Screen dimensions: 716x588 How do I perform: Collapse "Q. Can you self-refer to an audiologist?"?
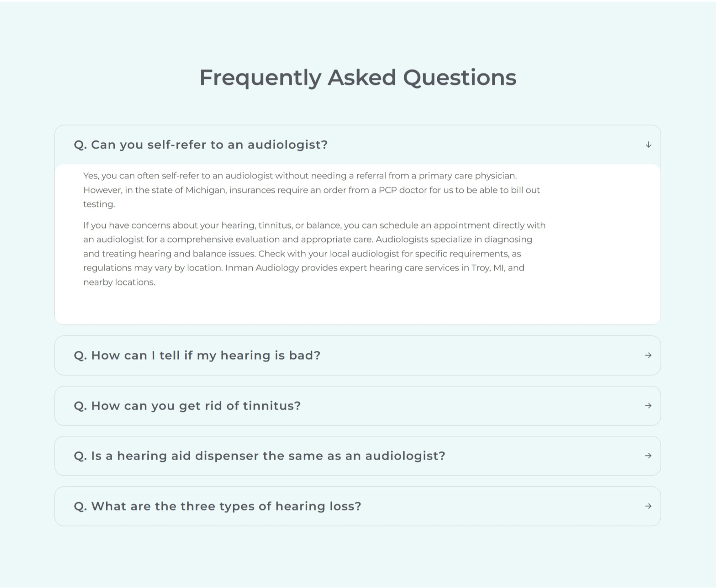[201, 145]
